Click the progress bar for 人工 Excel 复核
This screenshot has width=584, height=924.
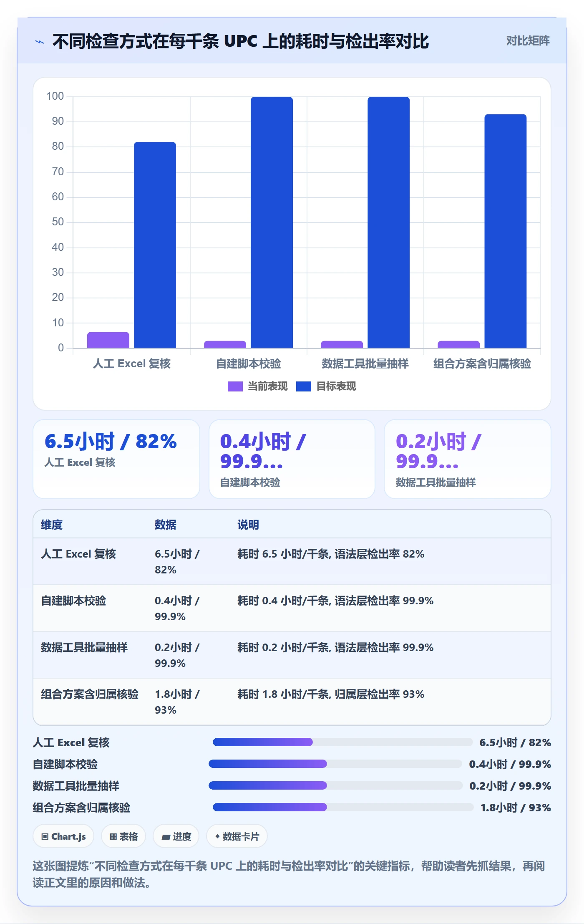[343, 742]
